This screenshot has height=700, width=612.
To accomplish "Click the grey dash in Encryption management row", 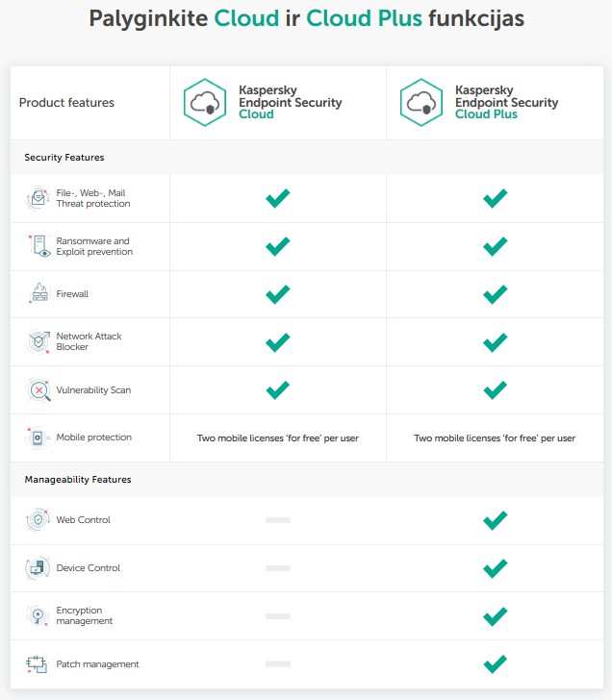I will 278,616.
